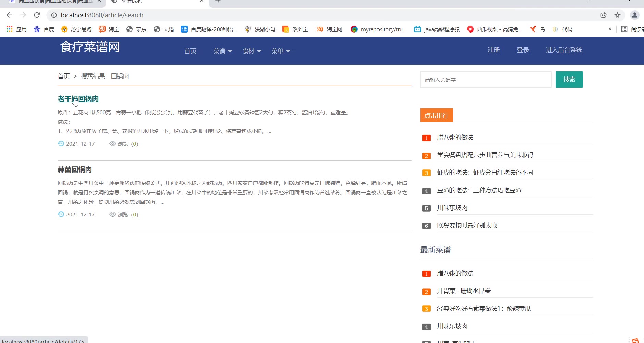Open 百度 bookmark

44,29
